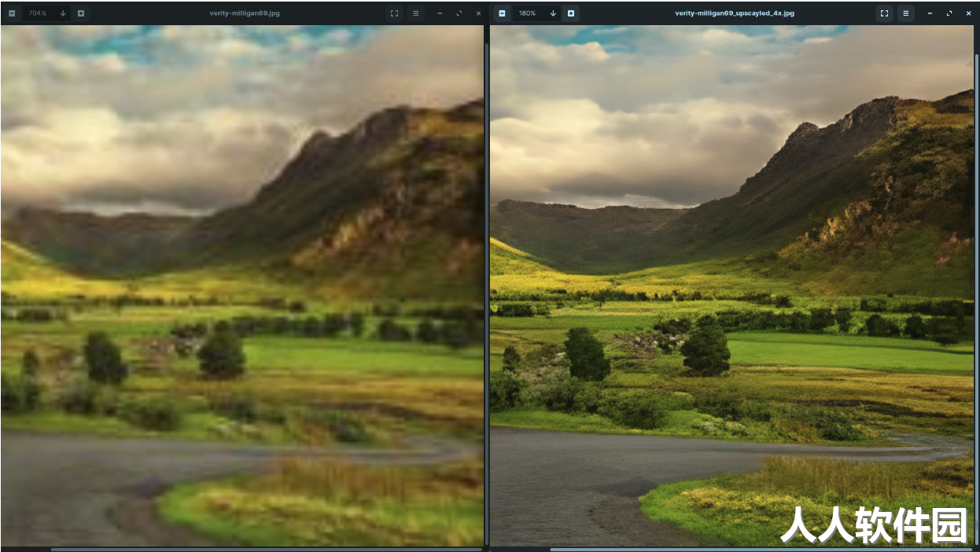Zoom in on verity-milligan69.jpg window
980x552 pixels.
pyautogui.click(x=81, y=13)
